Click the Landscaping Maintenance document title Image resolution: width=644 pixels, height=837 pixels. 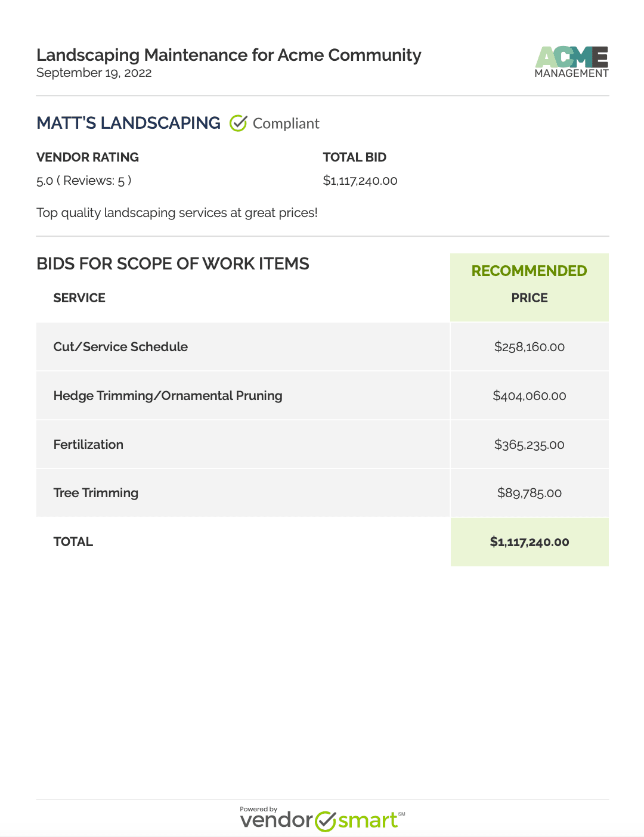tap(229, 55)
